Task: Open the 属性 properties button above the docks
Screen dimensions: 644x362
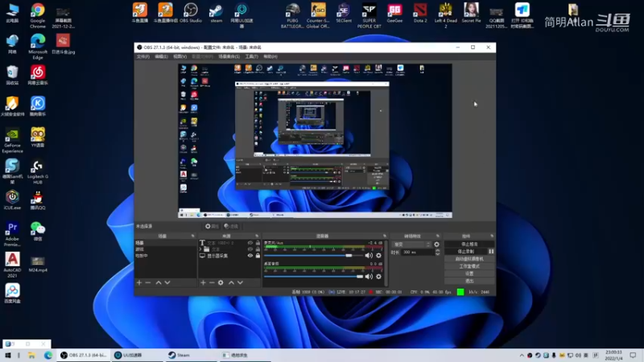Action: [x=212, y=226]
